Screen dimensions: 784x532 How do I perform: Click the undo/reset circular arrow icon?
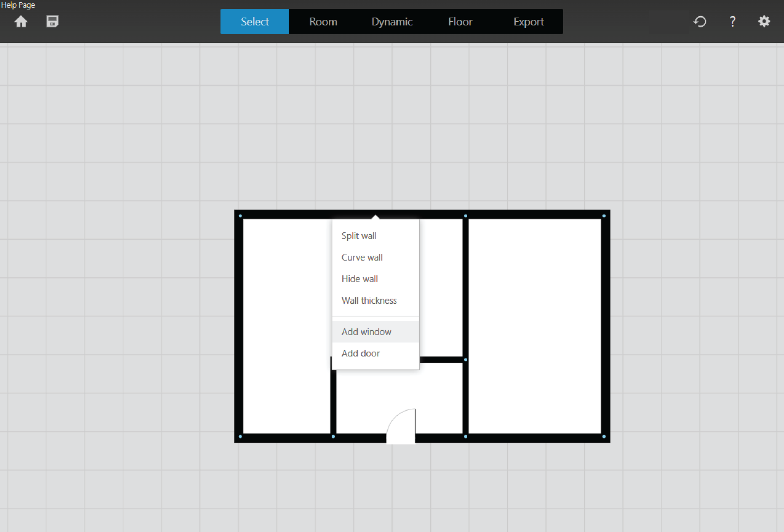click(700, 22)
